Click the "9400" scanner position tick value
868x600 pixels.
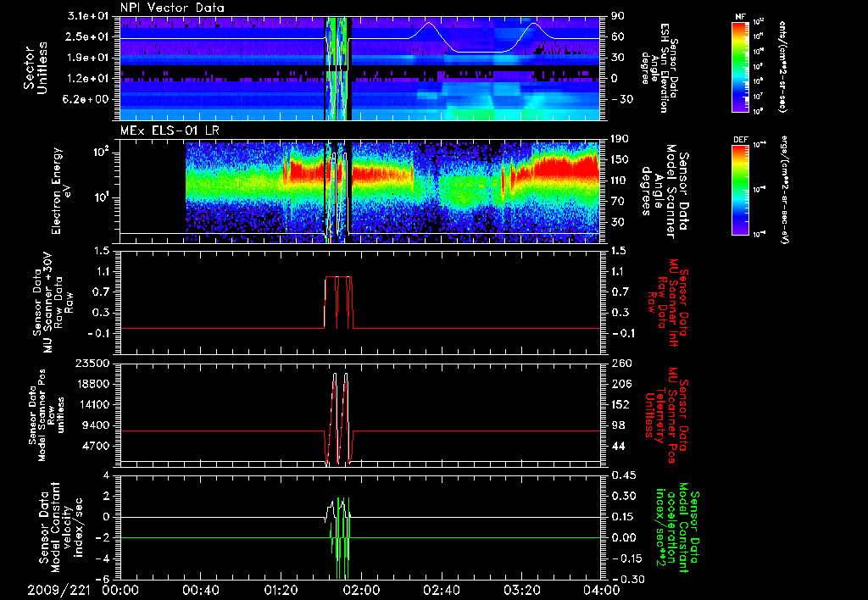pyautogui.click(x=97, y=425)
